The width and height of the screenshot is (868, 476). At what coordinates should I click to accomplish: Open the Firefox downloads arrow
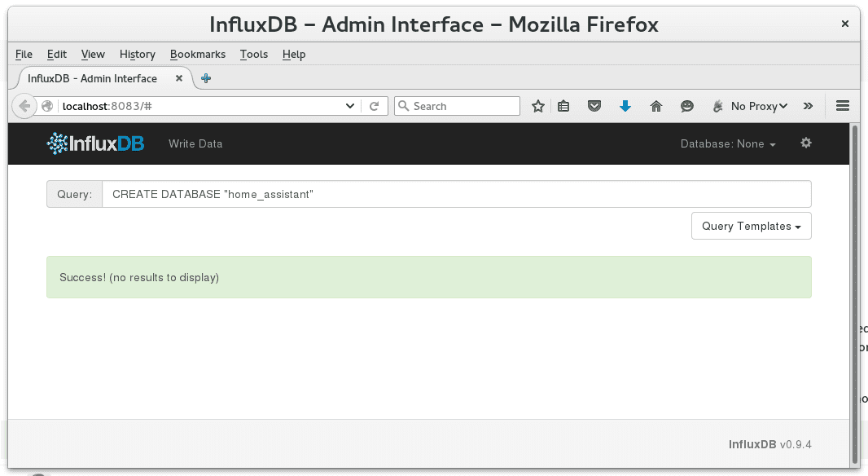click(625, 106)
